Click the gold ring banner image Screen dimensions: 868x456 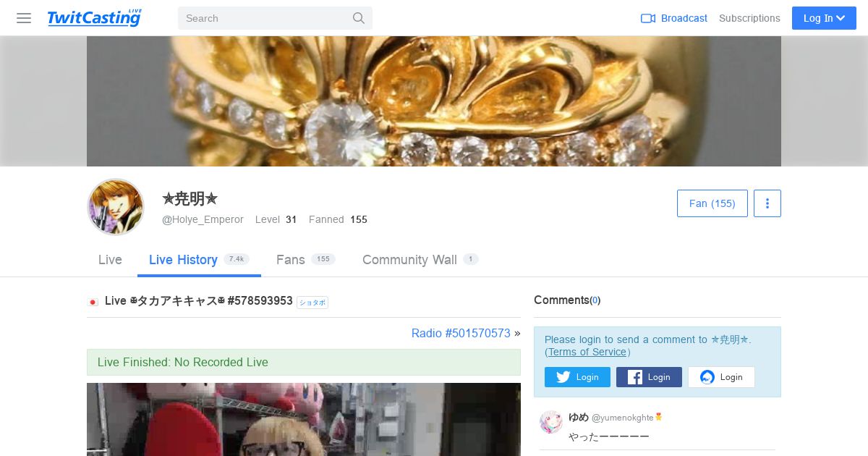click(x=434, y=101)
